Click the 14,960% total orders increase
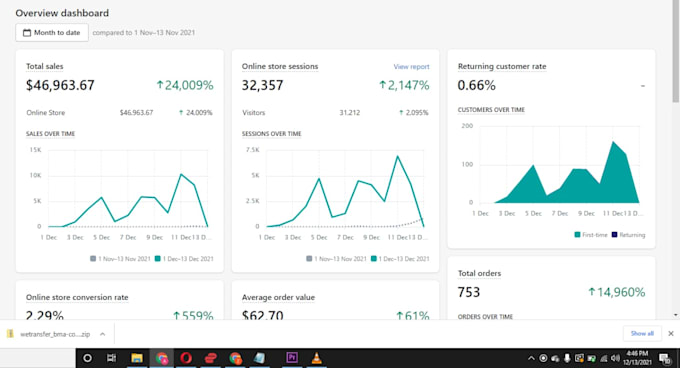680x368 pixels. [x=617, y=293]
